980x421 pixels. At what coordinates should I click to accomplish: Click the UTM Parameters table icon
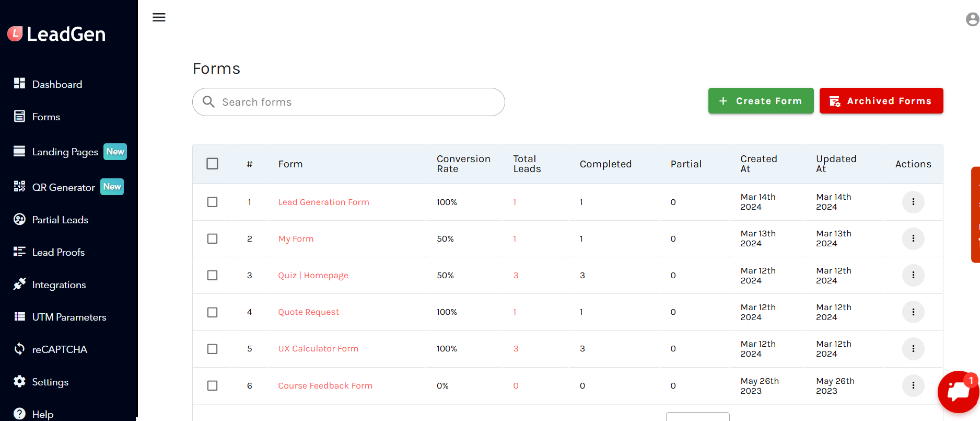pyautogui.click(x=19, y=316)
